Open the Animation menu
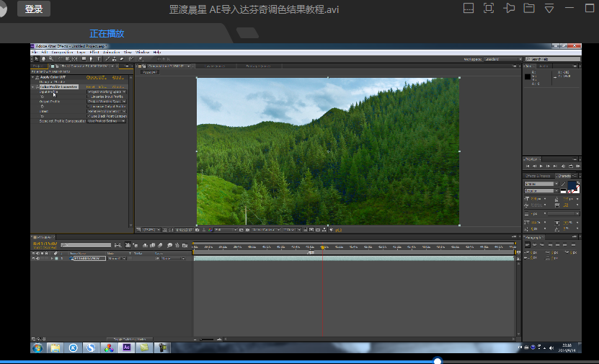The image size is (599, 364). click(111, 52)
